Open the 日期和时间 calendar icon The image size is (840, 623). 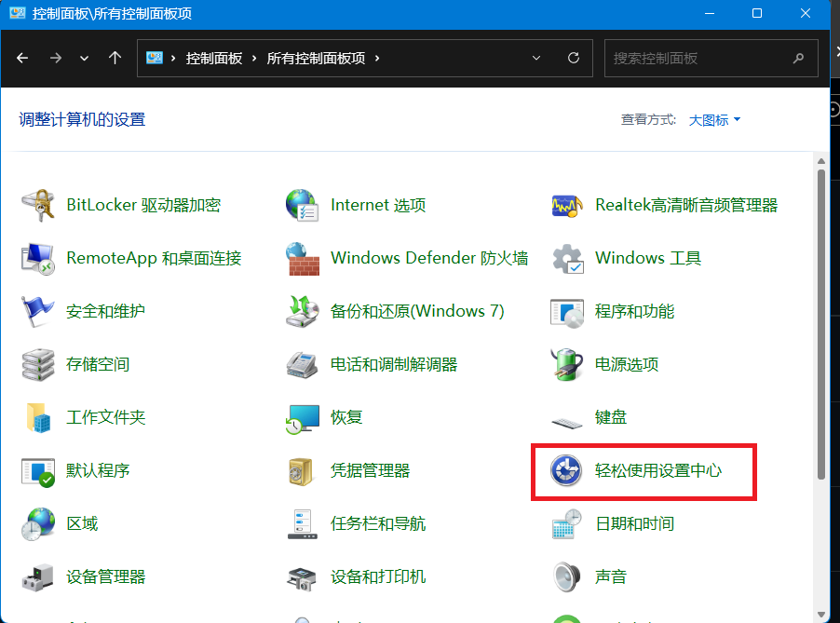[567, 524]
